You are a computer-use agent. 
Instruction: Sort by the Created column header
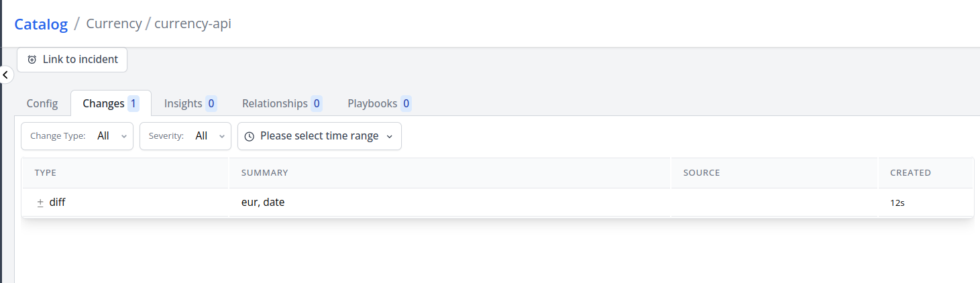point(910,173)
